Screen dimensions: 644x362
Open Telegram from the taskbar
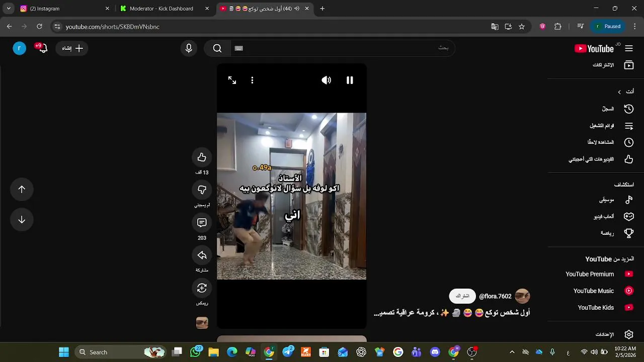(x=288, y=352)
